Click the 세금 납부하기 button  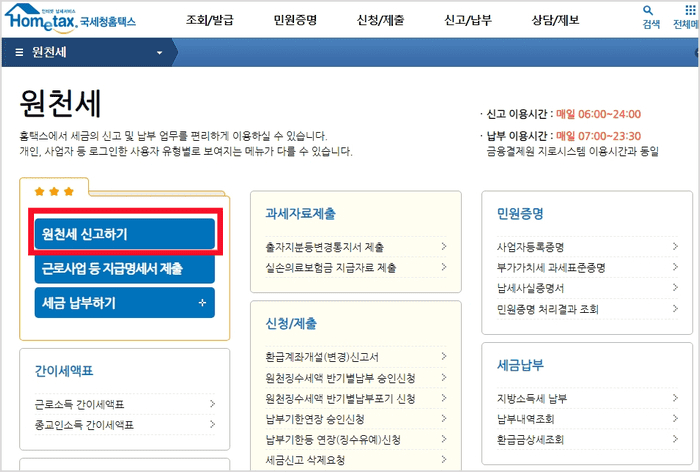point(125,303)
